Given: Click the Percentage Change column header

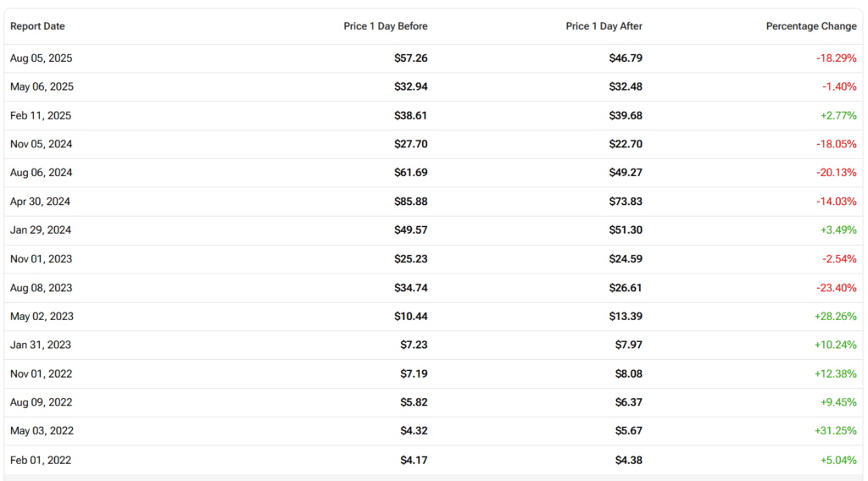Looking at the screenshot, I should click(x=810, y=26).
